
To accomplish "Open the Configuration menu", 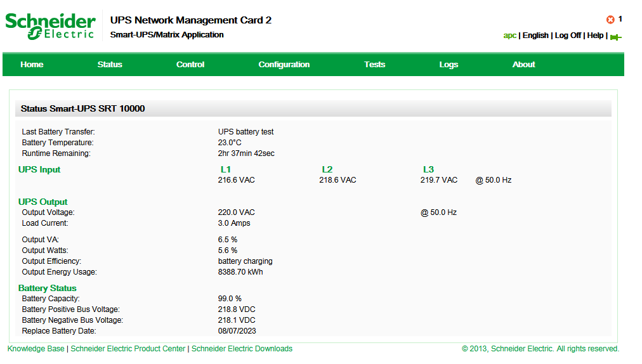I will click(284, 64).
